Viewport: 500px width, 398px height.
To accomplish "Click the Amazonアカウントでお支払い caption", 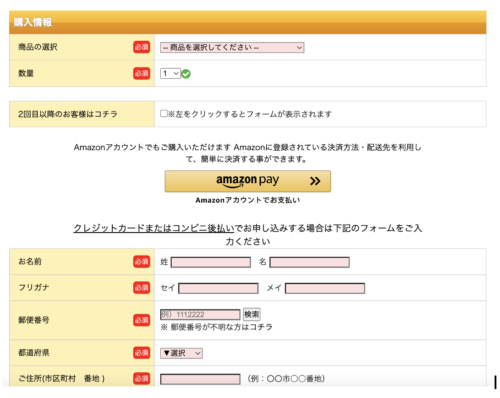I will tap(248, 200).
